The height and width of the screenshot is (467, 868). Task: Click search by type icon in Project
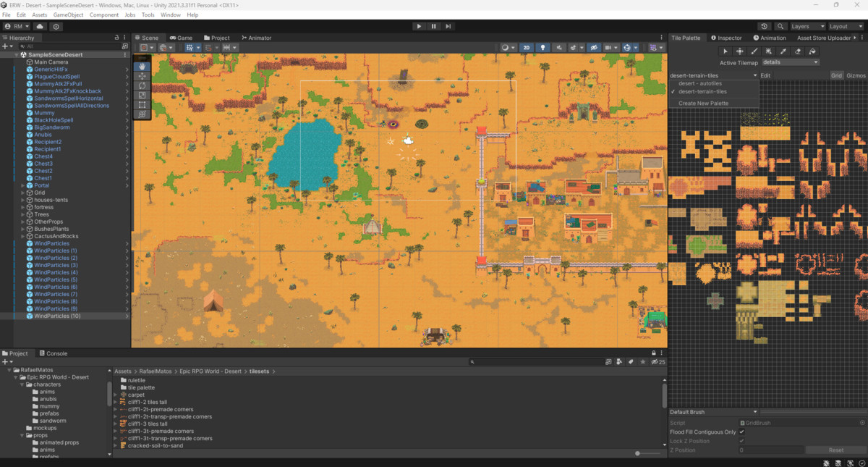[x=619, y=361]
